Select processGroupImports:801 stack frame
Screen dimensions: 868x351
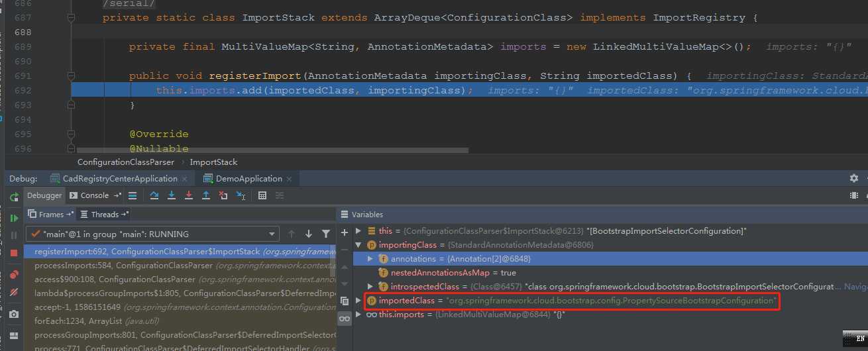[x=180, y=335]
